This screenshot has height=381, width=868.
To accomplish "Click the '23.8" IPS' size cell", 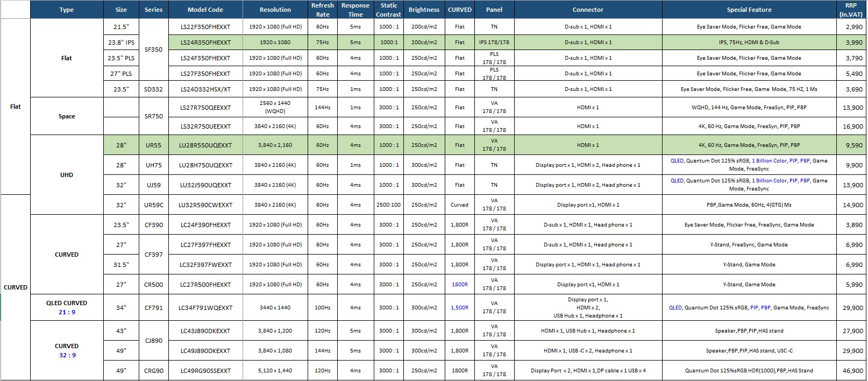I will pos(122,43).
